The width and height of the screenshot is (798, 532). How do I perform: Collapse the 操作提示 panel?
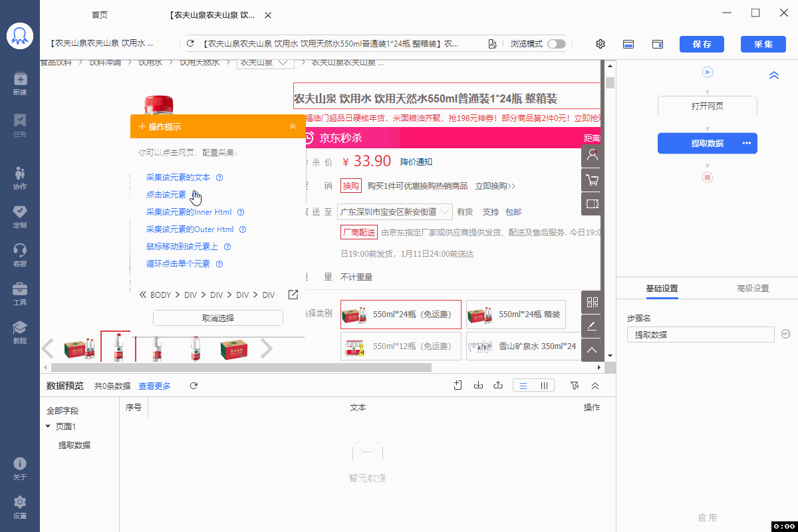coord(293,126)
